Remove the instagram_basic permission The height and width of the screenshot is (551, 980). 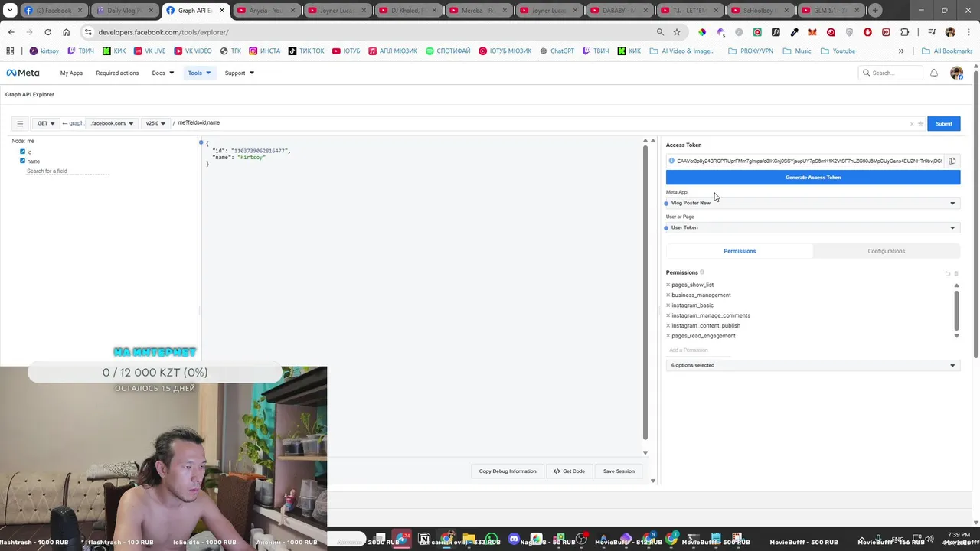click(668, 305)
